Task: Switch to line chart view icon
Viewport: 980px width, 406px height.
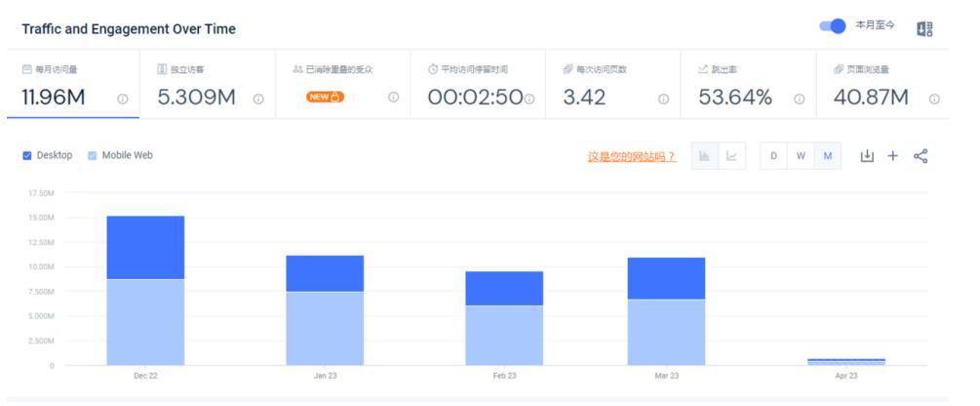Action: point(731,156)
